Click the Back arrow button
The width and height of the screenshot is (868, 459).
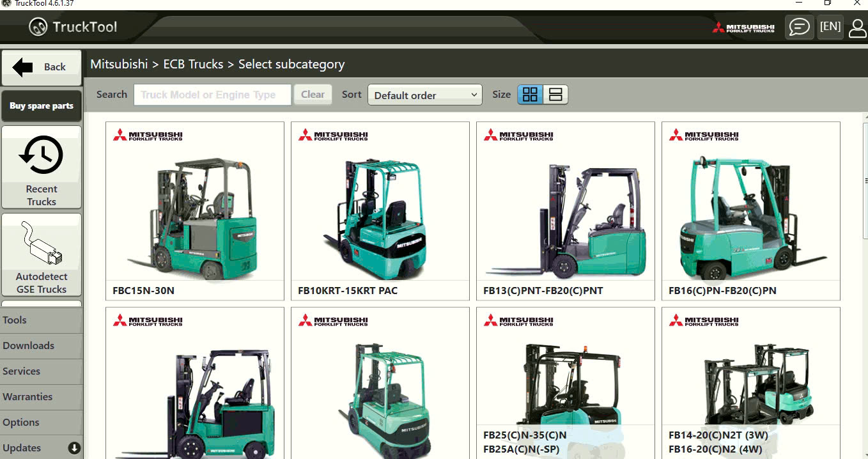[42, 67]
